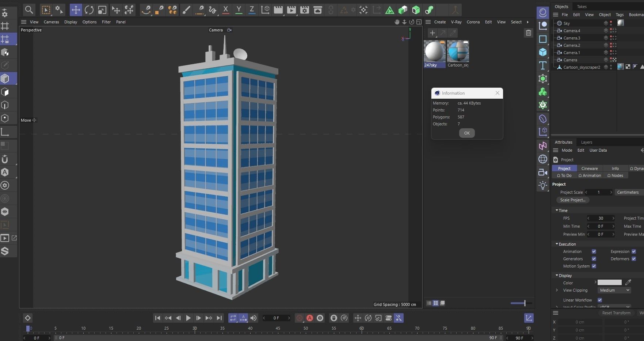Open viewport Display menu
This screenshot has width=644, height=341.
71,22
